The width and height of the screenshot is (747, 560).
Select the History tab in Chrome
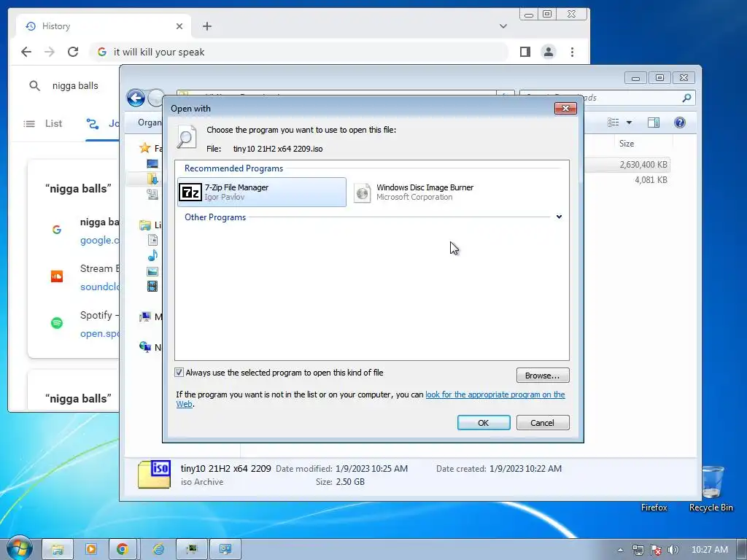pos(104,26)
